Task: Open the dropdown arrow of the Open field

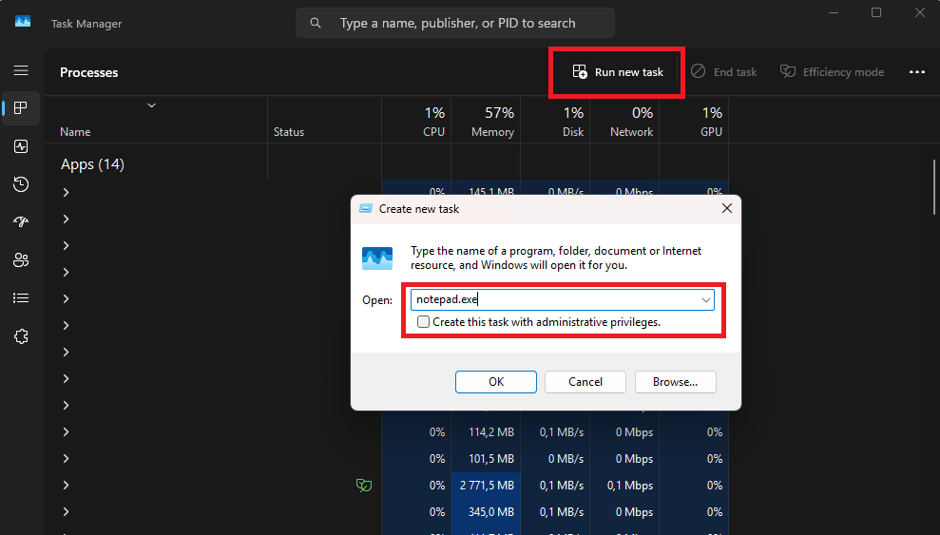Action: pos(706,299)
